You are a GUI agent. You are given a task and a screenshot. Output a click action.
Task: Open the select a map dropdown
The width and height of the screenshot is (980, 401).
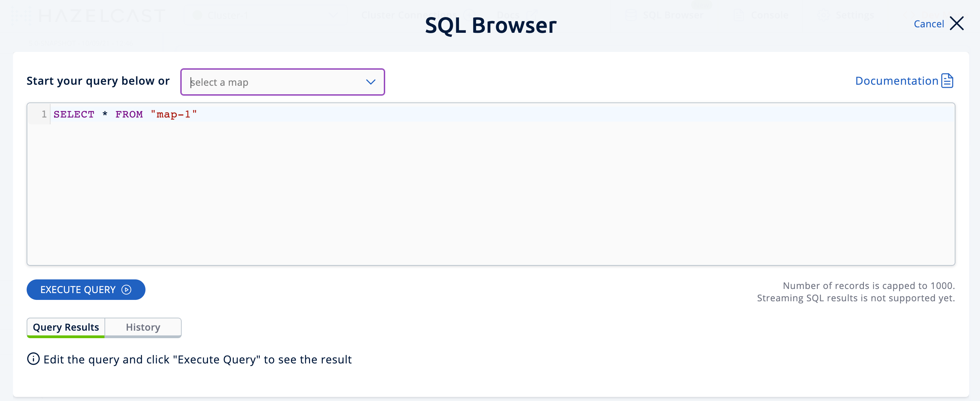(x=282, y=82)
